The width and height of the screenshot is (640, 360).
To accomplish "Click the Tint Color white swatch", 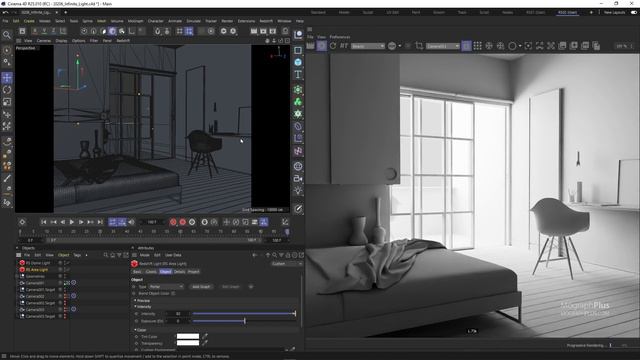I will pyautogui.click(x=188, y=337).
